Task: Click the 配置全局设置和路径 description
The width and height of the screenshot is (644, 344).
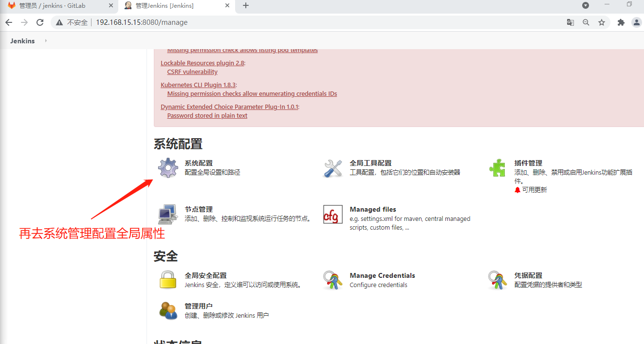Action: tap(212, 172)
